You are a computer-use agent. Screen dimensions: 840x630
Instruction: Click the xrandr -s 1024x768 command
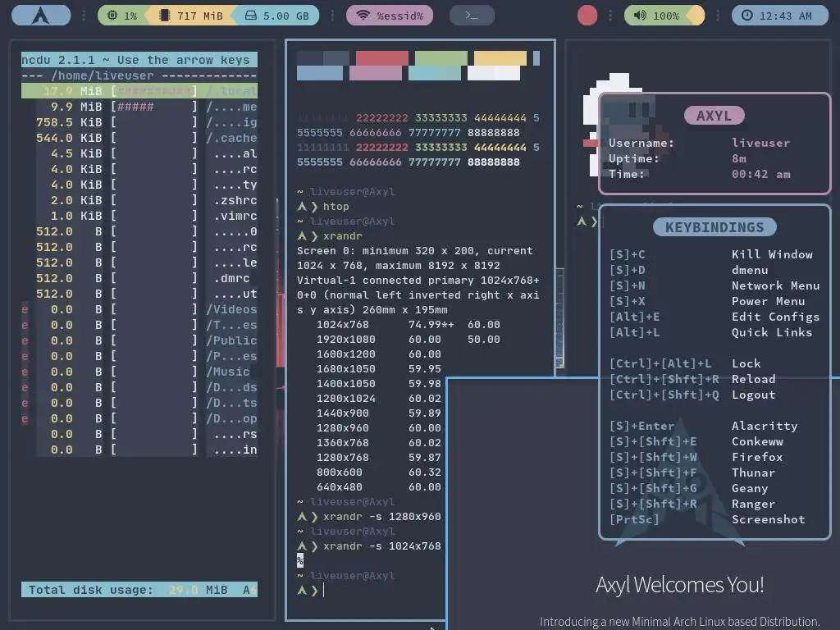pos(369,546)
